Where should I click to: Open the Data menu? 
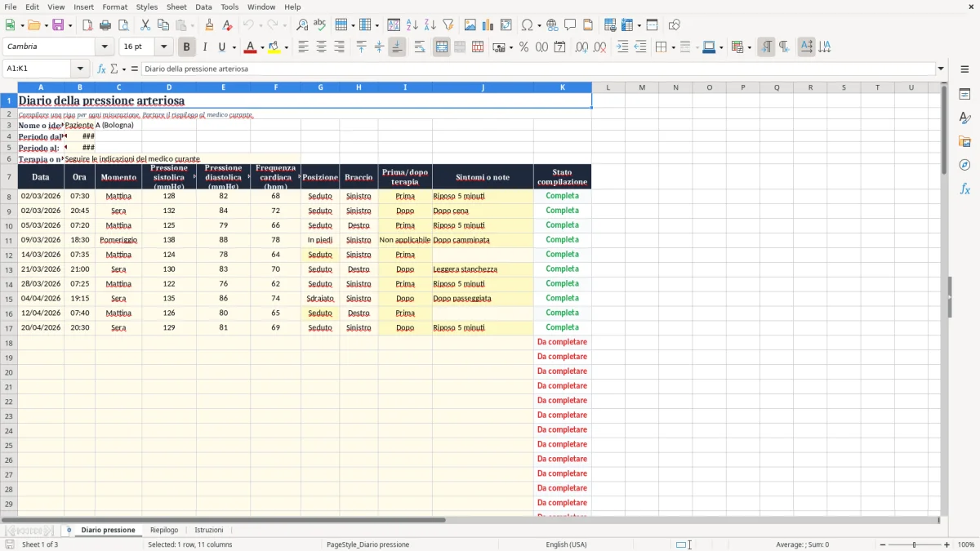tap(203, 7)
